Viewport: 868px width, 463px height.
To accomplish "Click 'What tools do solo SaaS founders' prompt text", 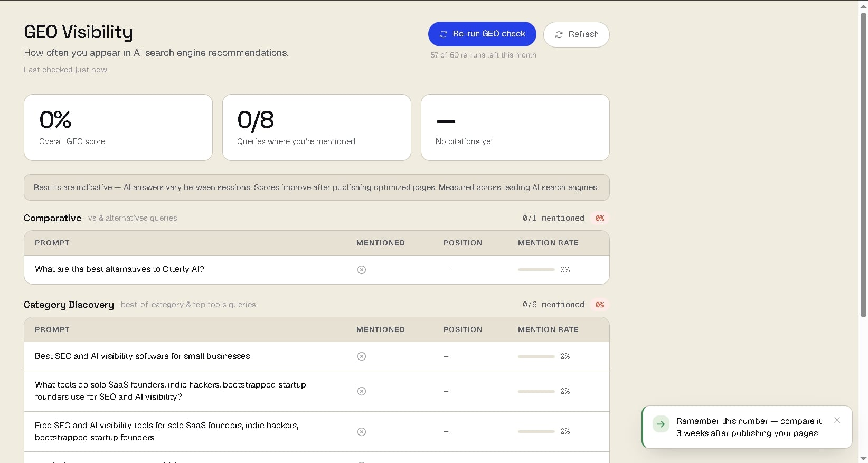I will coord(170,391).
